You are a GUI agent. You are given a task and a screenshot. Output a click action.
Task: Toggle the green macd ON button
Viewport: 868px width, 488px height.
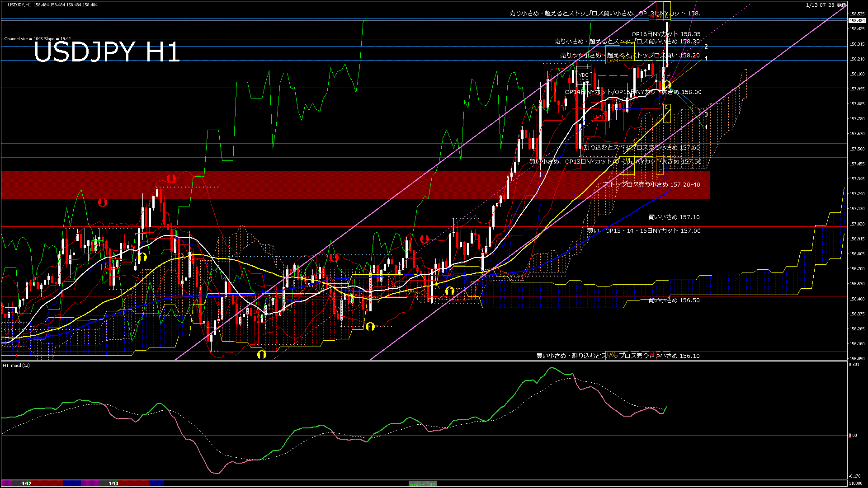(423, 484)
